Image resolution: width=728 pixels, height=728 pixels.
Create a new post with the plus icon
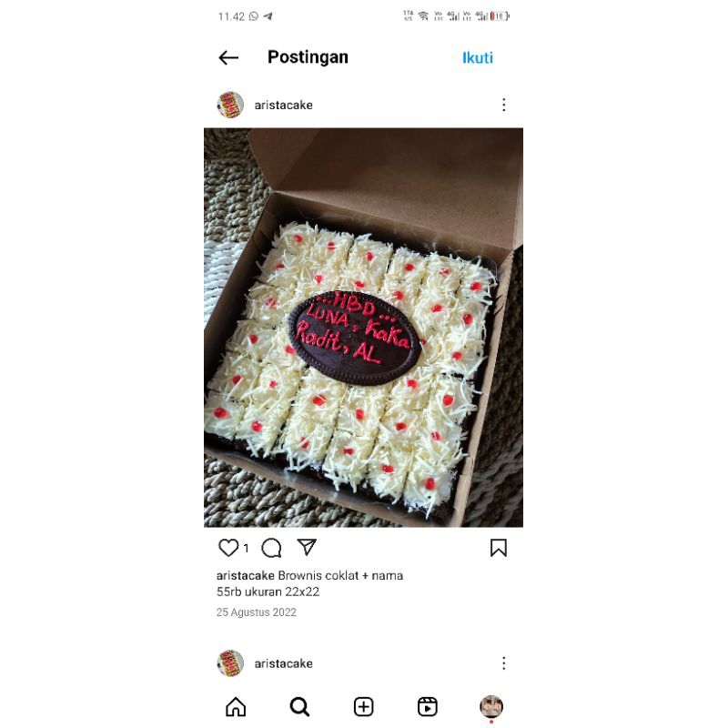pos(363,707)
